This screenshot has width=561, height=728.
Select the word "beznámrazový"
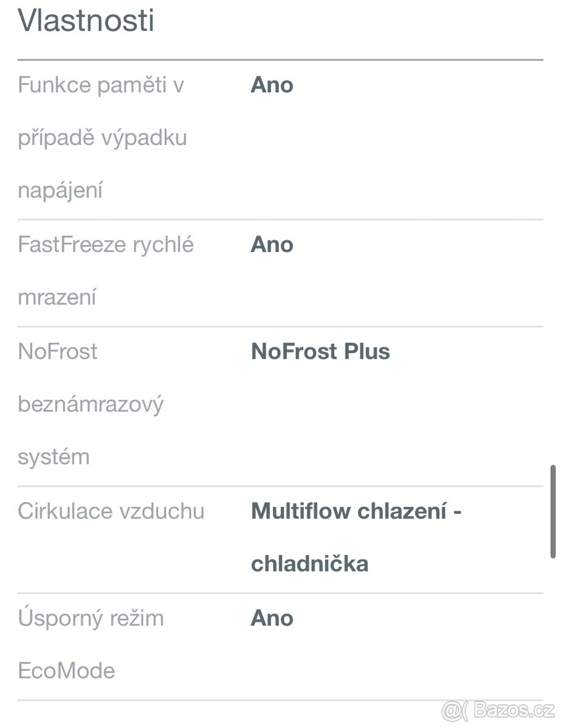[x=90, y=405]
